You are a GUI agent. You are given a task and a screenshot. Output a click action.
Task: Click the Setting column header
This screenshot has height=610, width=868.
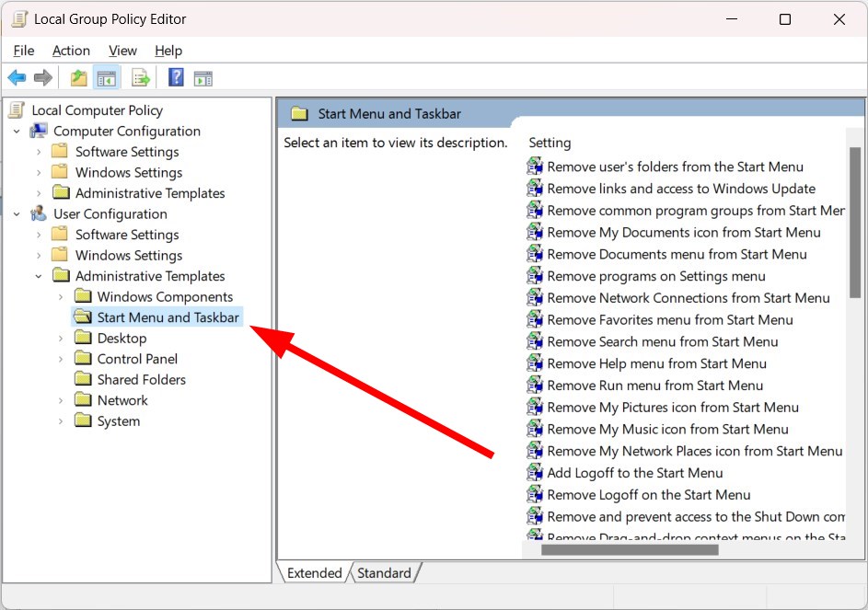pos(550,143)
